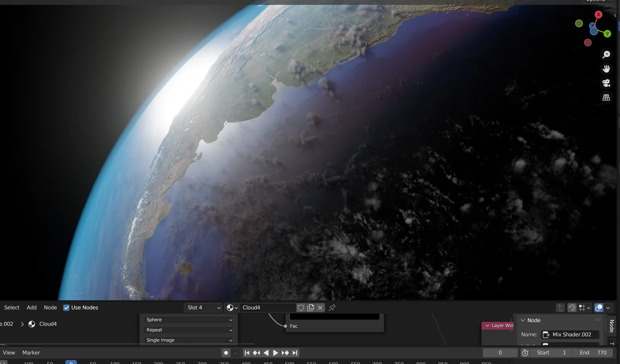Open the Slot 4 dropdown
Image resolution: width=620 pixels, height=364 pixels.
203,307
